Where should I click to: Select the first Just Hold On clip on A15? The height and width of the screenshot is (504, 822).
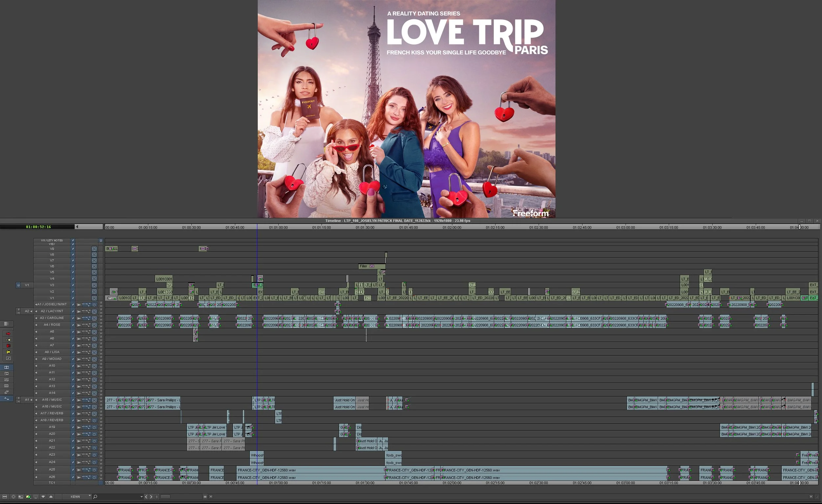coord(344,400)
